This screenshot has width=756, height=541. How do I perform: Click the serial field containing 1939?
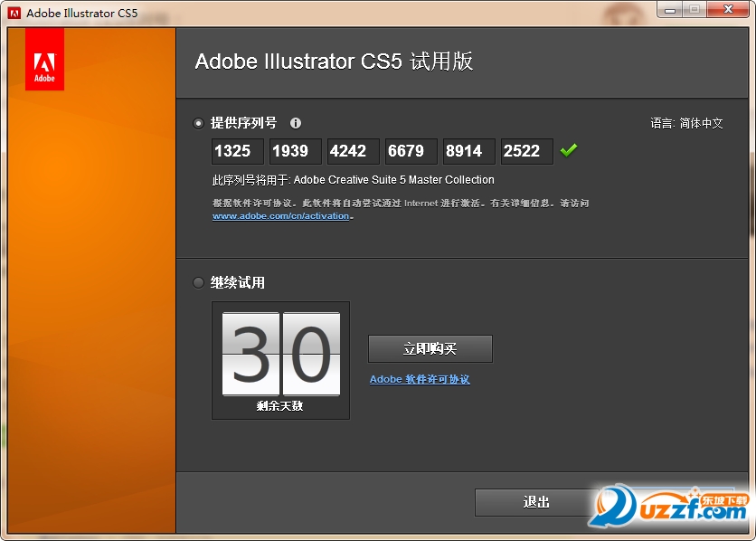click(x=296, y=151)
